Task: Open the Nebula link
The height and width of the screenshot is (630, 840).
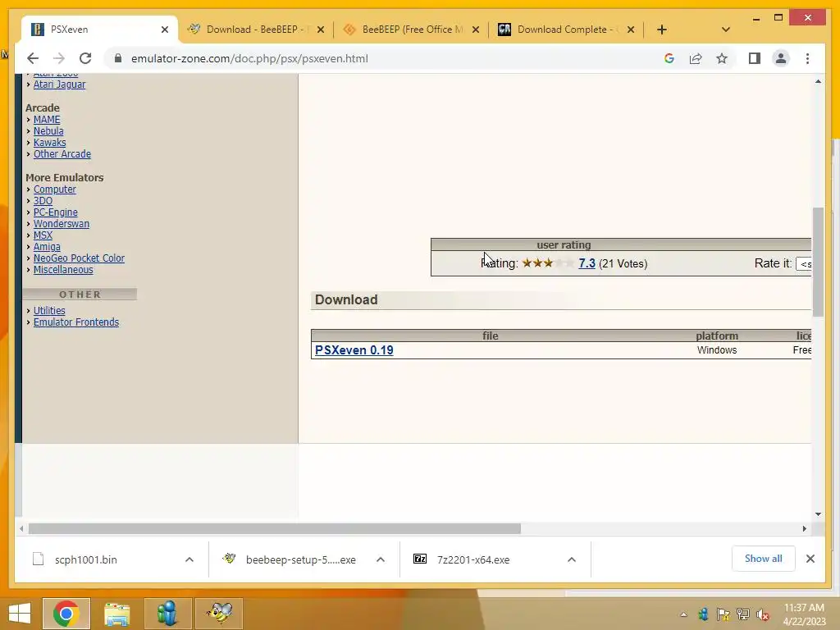Action: [x=48, y=130]
